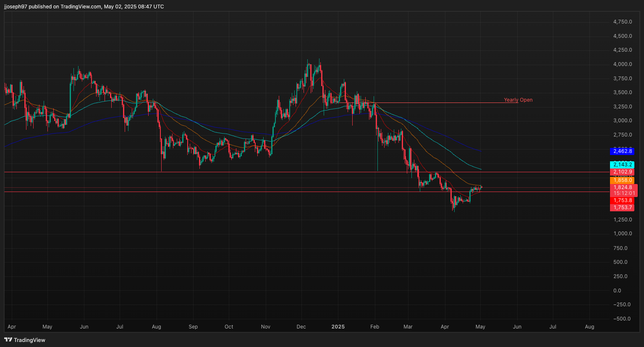The width and height of the screenshot is (644, 347).
Task: Select the 2025 marker on the time axis
Action: point(338,326)
